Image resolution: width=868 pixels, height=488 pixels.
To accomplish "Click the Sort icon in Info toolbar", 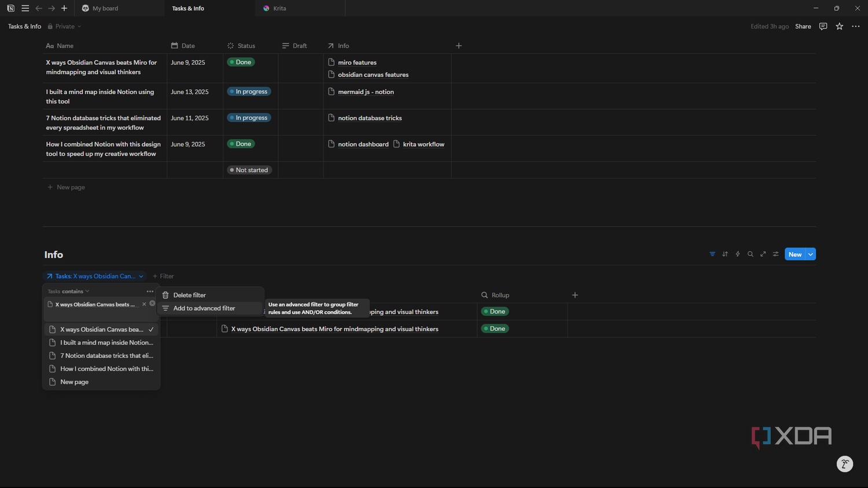I will pos(725,254).
